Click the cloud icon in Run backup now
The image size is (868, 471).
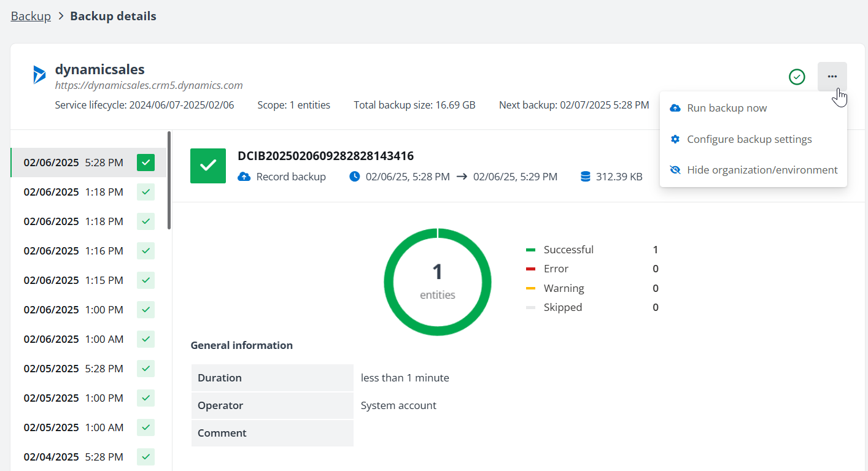click(675, 107)
